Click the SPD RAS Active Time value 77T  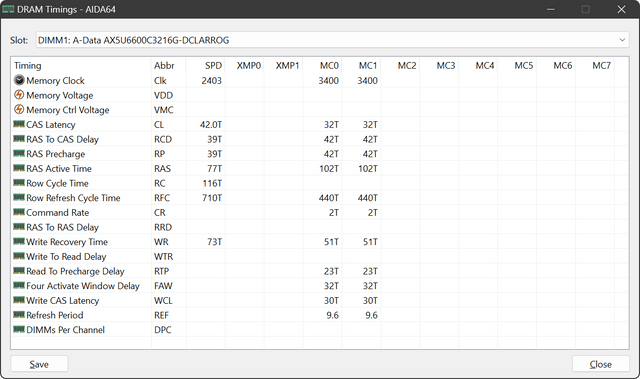[214, 168]
